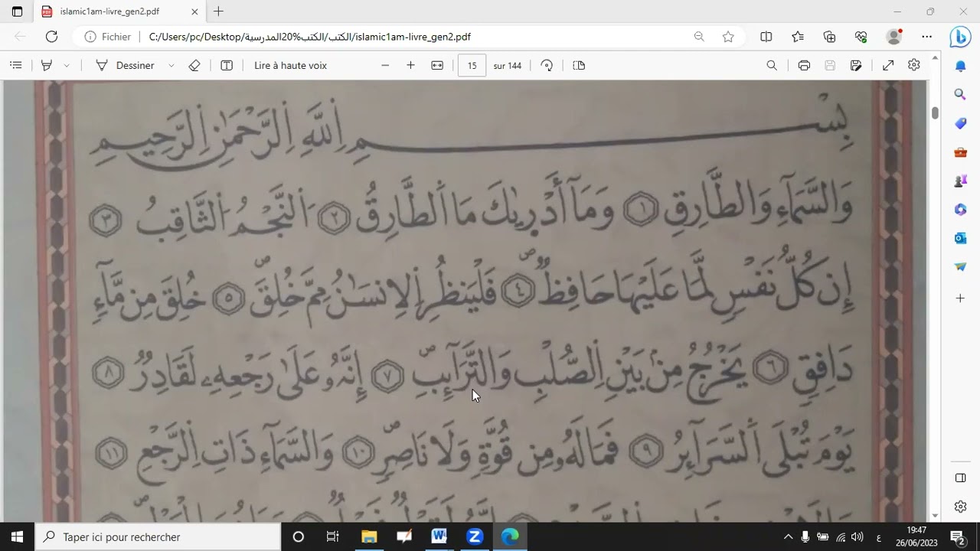The image size is (980, 551).
Task: Open Task View on the taskbar
Action: click(332, 537)
